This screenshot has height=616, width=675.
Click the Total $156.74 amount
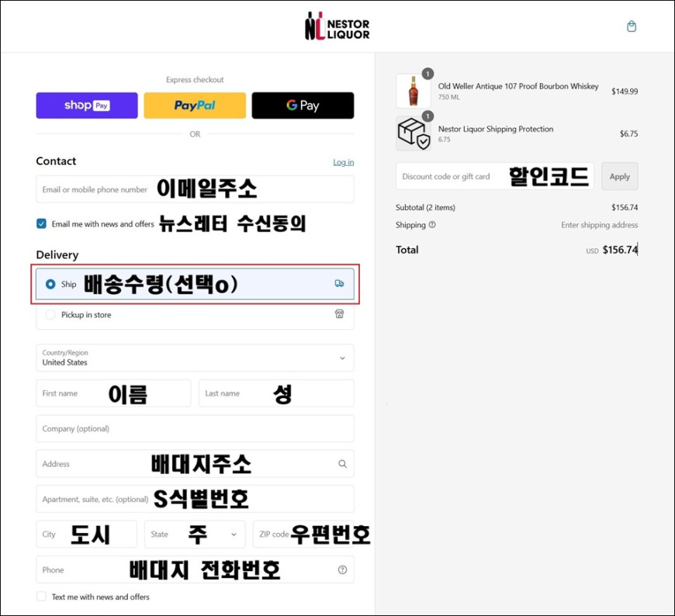pyautogui.click(x=620, y=250)
